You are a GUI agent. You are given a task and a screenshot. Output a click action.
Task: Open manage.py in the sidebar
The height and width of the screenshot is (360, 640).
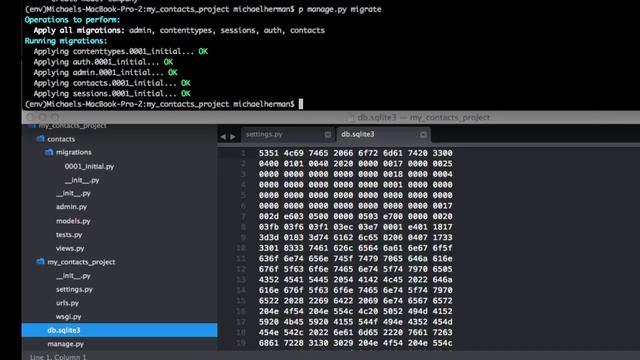(65, 344)
